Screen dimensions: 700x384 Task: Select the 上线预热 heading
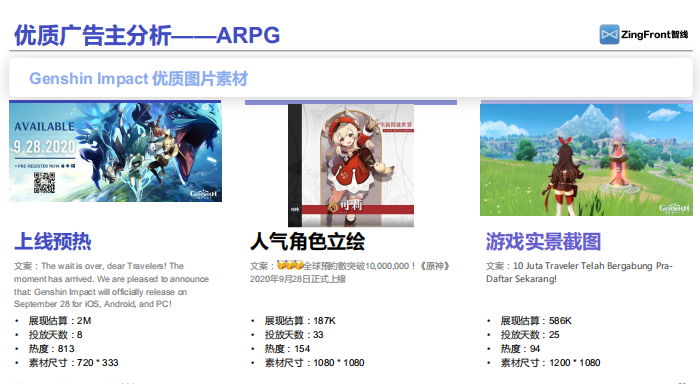coord(53,242)
